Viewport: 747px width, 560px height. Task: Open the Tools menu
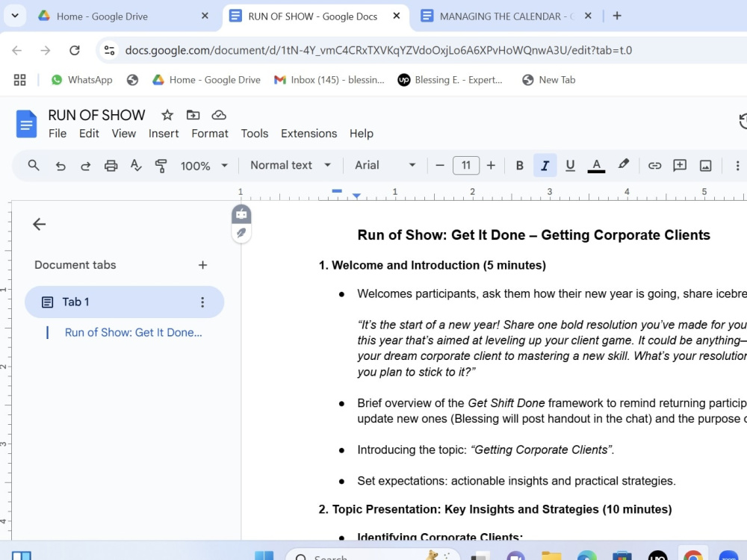click(255, 134)
